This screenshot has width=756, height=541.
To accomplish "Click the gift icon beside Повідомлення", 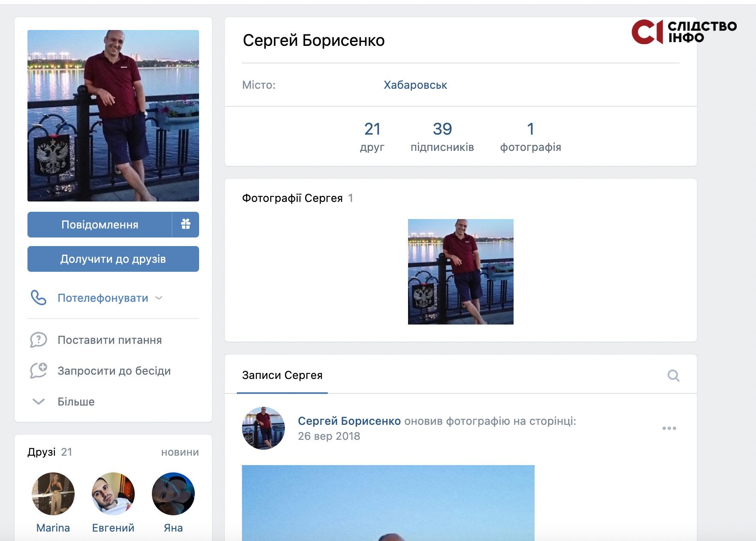I will pos(185,224).
